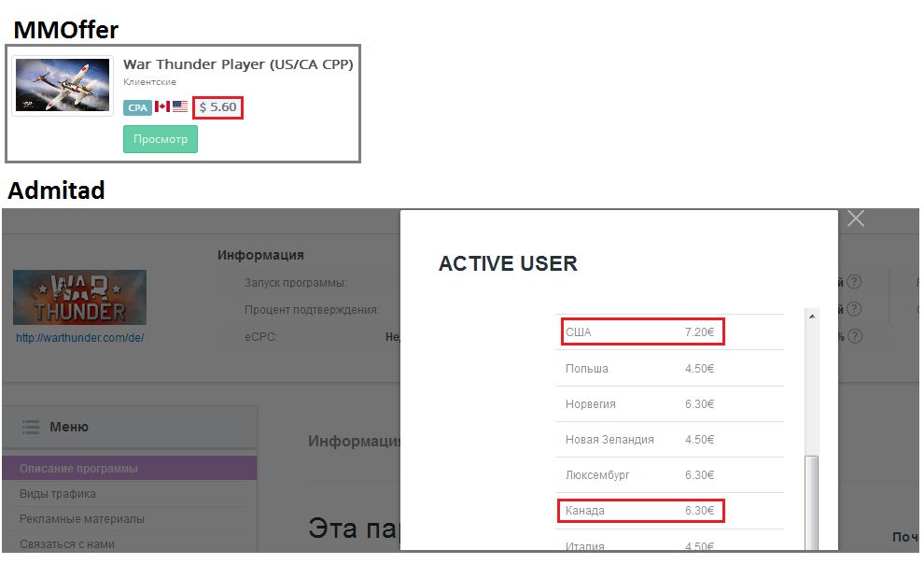Go to Рекламные материалы menu item

[x=82, y=519]
